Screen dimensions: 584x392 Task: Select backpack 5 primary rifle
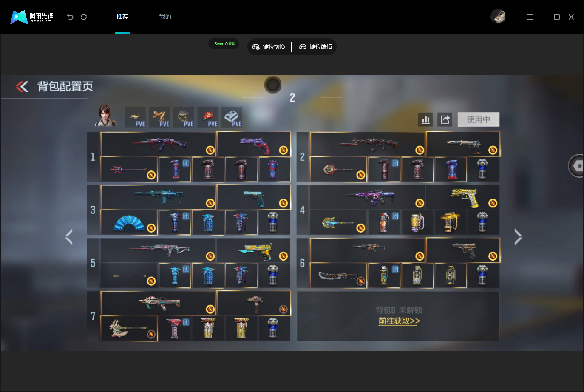[158, 250]
